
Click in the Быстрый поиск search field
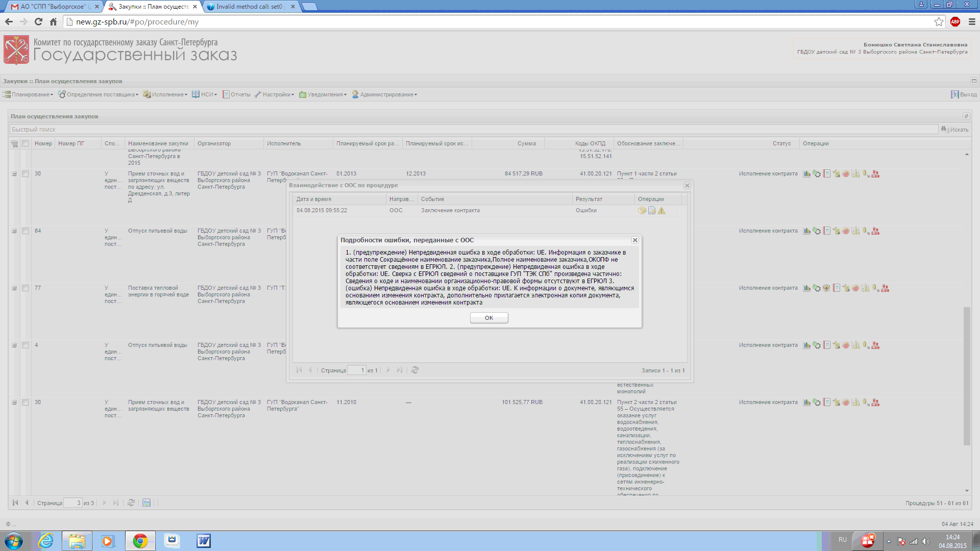(474, 130)
